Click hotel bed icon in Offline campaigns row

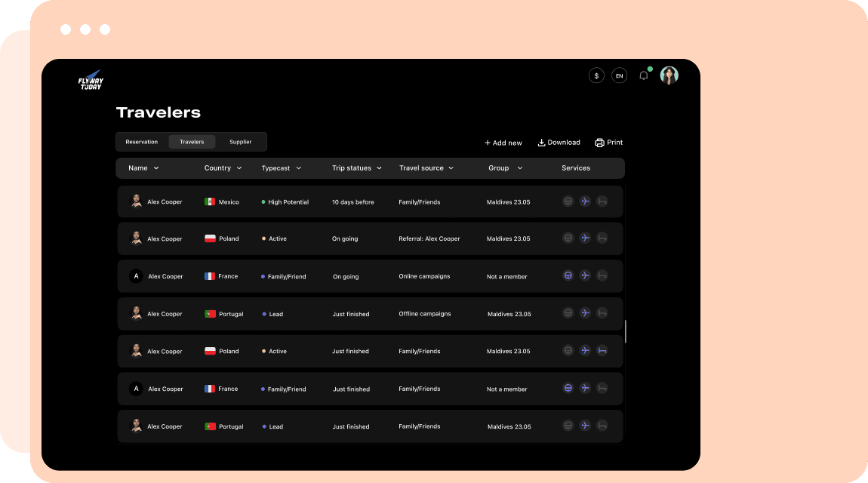point(602,313)
